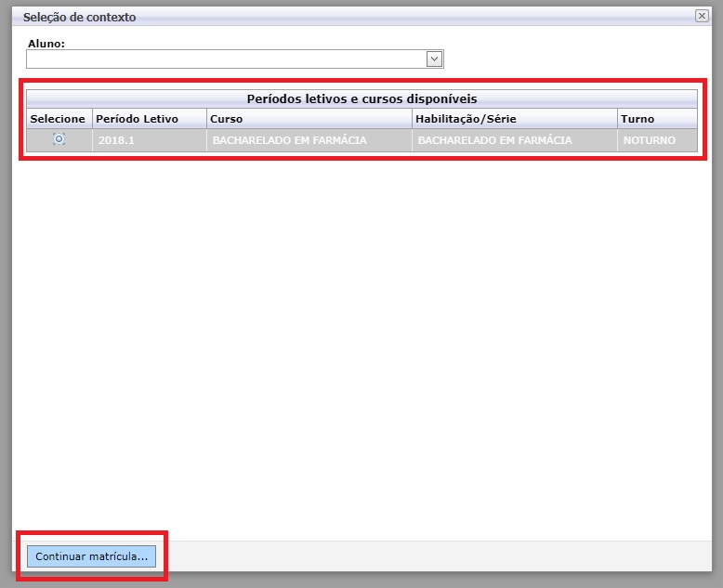This screenshot has width=723, height=588.
Task: Click the Períodos letivos e cursos disponíveis heading
Action: [361, 98]
